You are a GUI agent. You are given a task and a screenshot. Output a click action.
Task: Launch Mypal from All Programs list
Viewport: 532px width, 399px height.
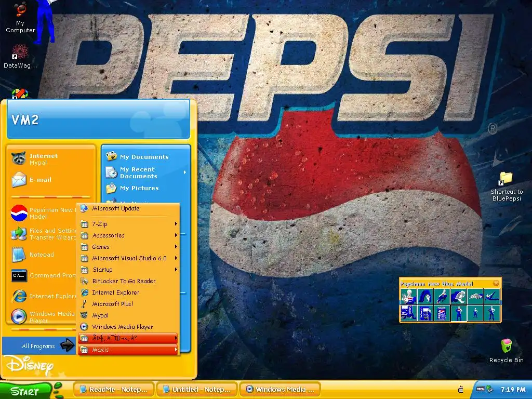tap(128, 315)
